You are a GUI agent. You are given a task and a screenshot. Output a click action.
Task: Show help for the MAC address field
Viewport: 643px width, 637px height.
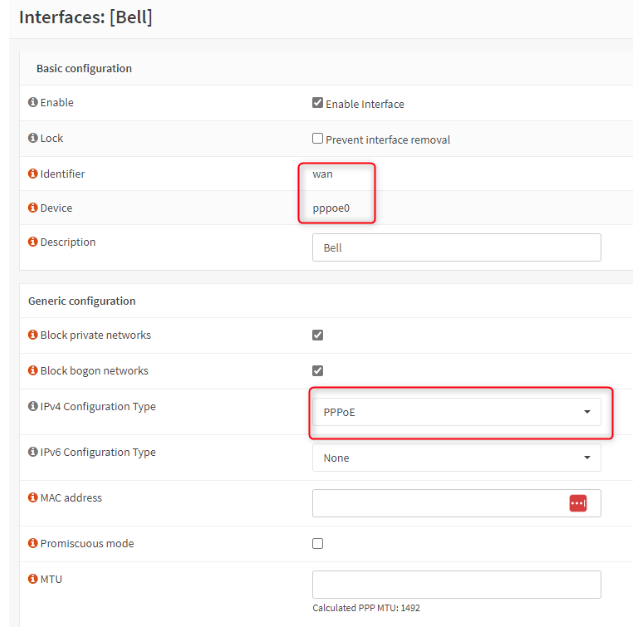33,498
